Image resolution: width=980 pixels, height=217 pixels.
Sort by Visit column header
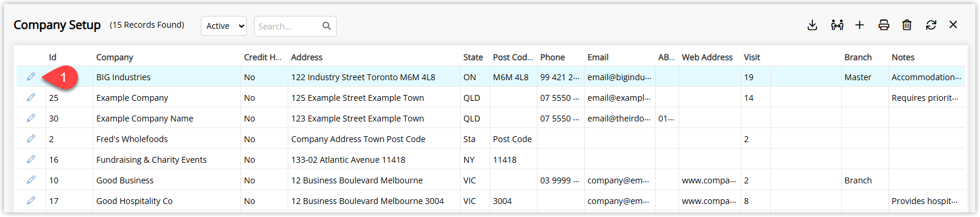pyautogui.click(x=752, y=57)
